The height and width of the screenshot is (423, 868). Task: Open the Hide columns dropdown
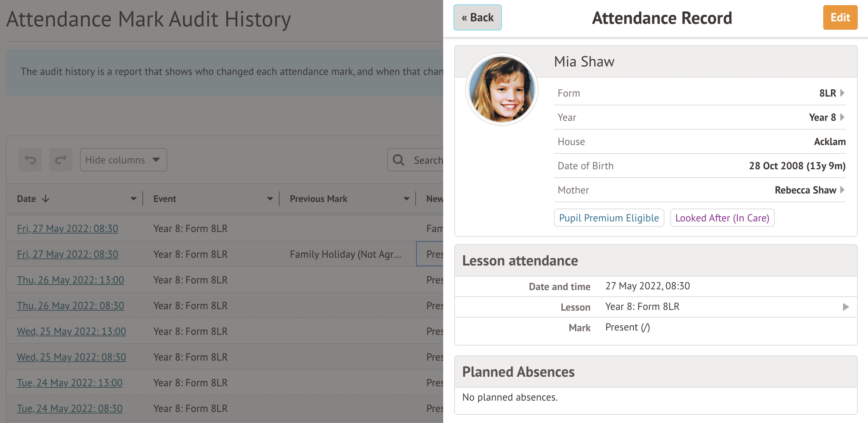point(123,160)
